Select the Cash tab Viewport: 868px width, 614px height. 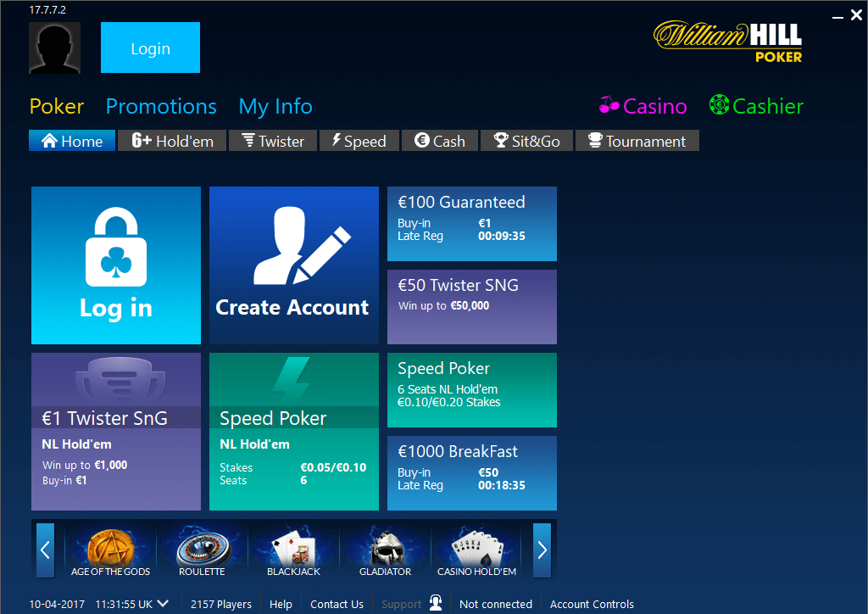click(x=440, y=141)
